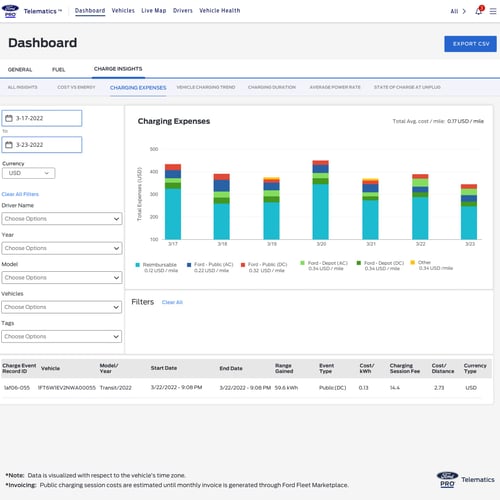Open the Vehicles options dropdown

62,307
